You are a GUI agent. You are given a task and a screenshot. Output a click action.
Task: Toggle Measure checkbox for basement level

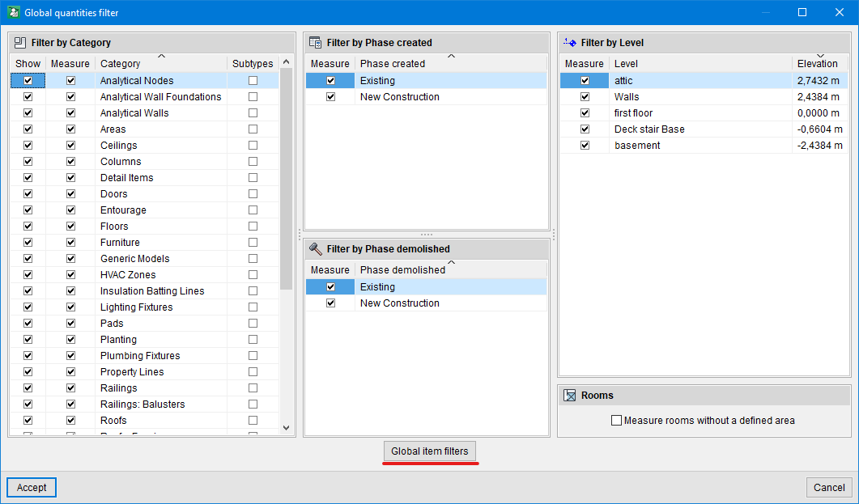(x=585, y=146)
